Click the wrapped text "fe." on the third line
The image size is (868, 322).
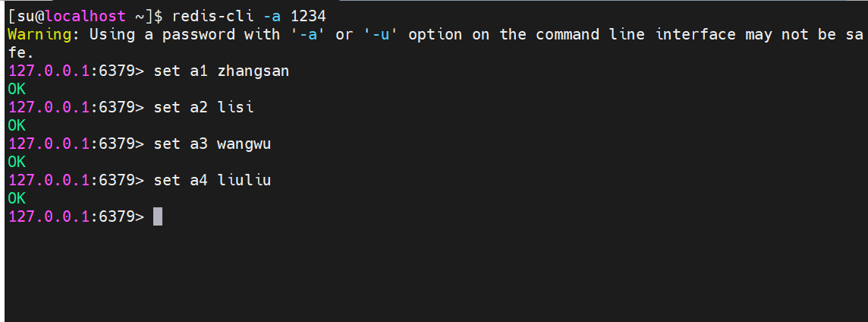pyautogui.click(x=20, y=52)
